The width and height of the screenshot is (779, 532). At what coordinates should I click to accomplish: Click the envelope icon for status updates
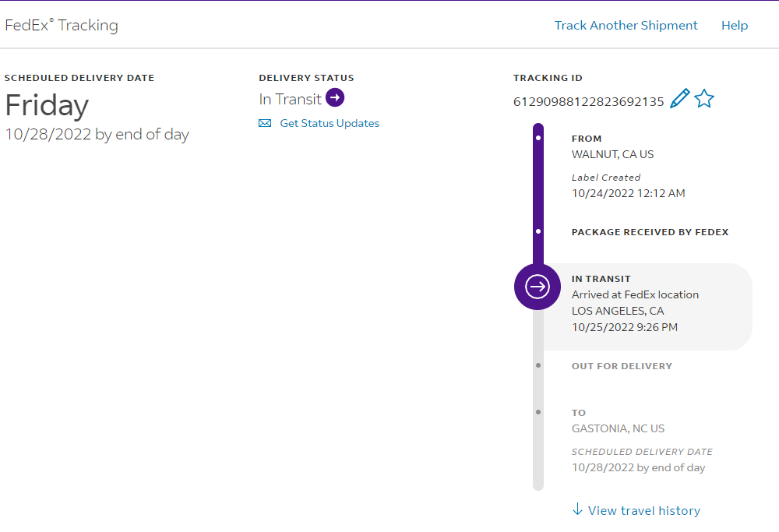265,123
